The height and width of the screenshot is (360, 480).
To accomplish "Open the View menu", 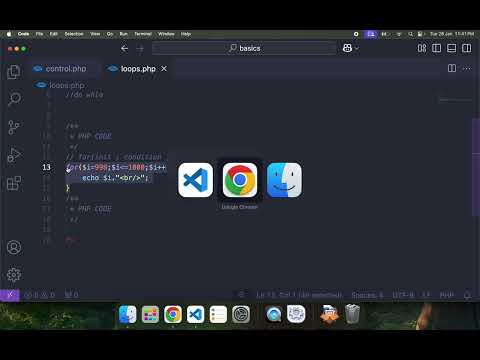I will [95, 34].
